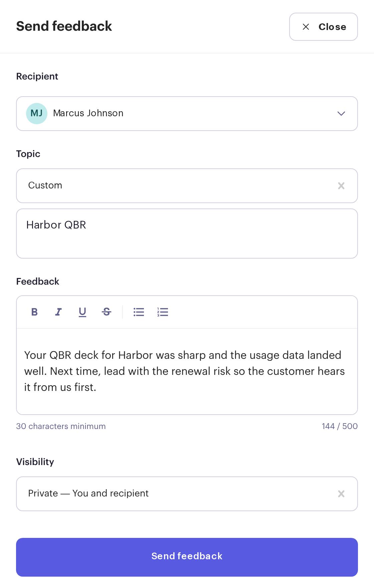Insert a bulleted list
This screenshot has height=588, width=374.
tap(139, 312)
